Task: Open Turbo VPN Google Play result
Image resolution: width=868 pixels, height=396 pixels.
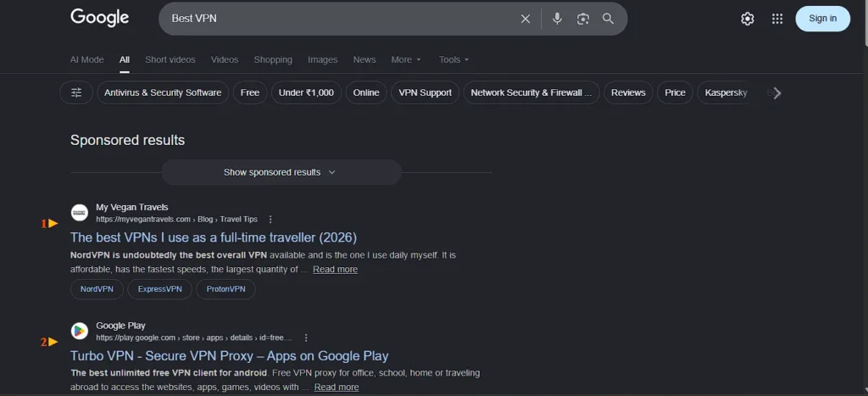Action: click(229, 355)
